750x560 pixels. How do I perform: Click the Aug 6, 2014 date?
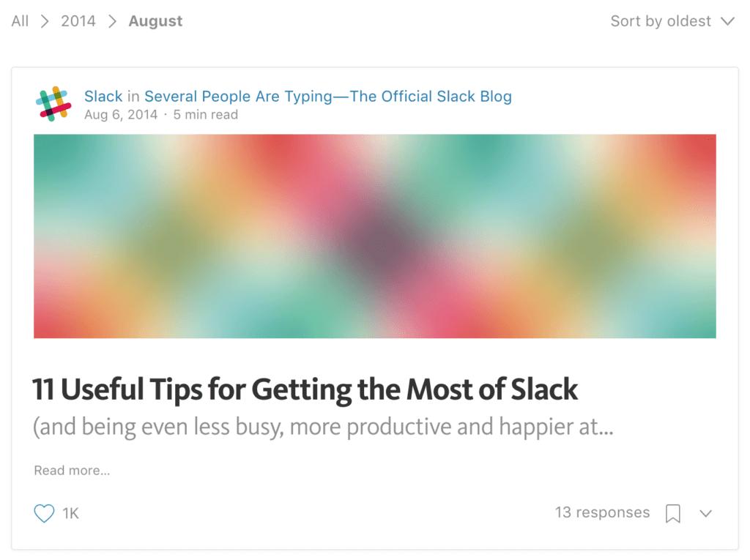(x=121, y=115)
